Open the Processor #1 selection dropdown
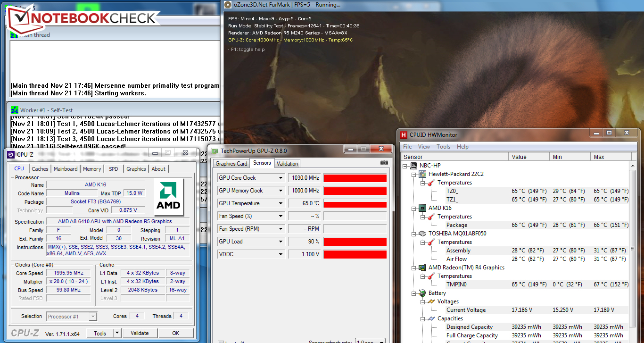The width and height of the screenshot is (644, 343). (x=93, y=316)
